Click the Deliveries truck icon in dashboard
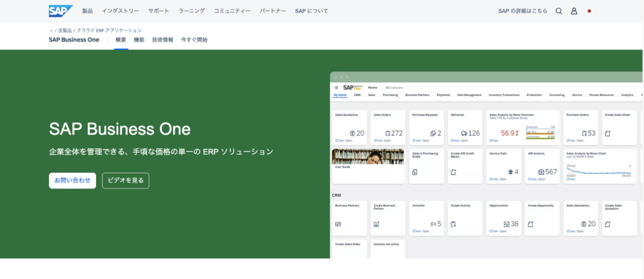The image size is (644, 279). [464, 133]
